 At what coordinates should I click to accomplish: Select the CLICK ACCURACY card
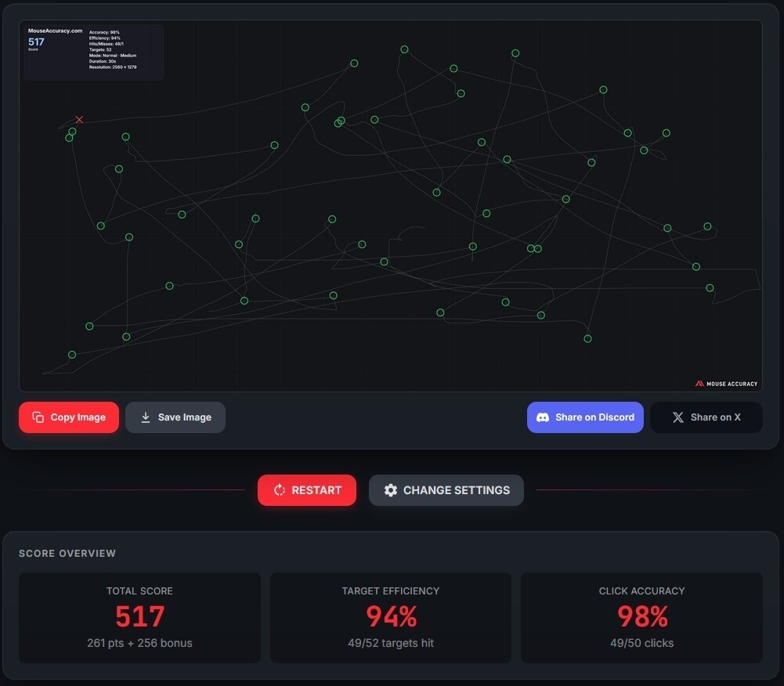point(641,617)
